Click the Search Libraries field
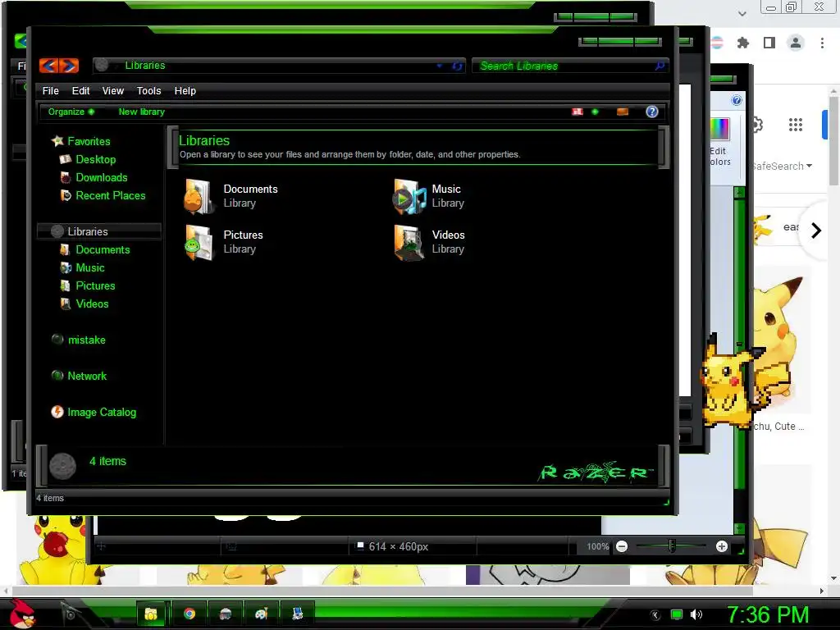The height and width of the screenshot is (630, 840). [564, 66]
